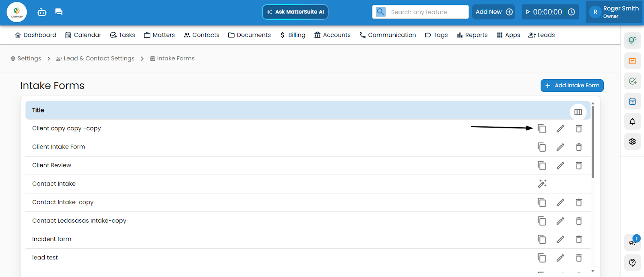Open the settings gear in right sidebar
The width and height of the screenshot is (644, 277).
[632, 142]
